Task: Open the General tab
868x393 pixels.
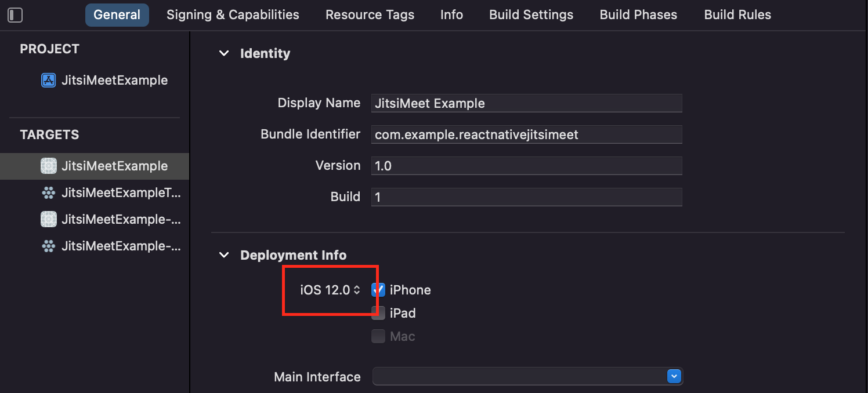Action: tap(117, 15)
